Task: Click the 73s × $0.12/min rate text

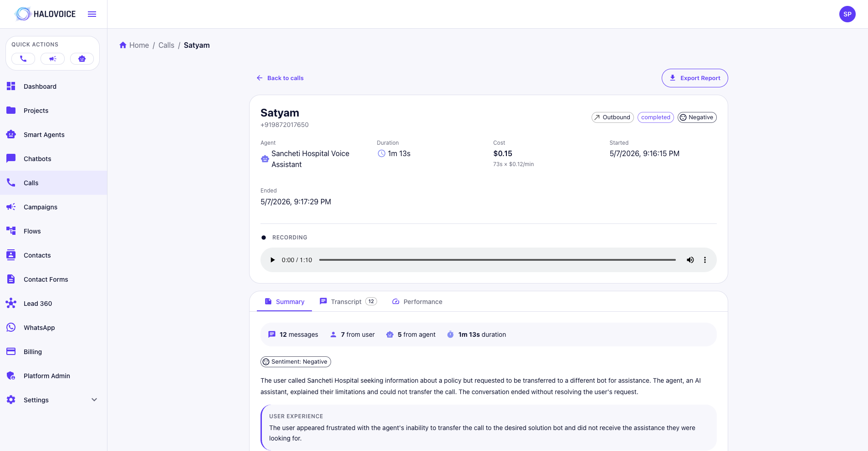Action: (x=514, y=164)
